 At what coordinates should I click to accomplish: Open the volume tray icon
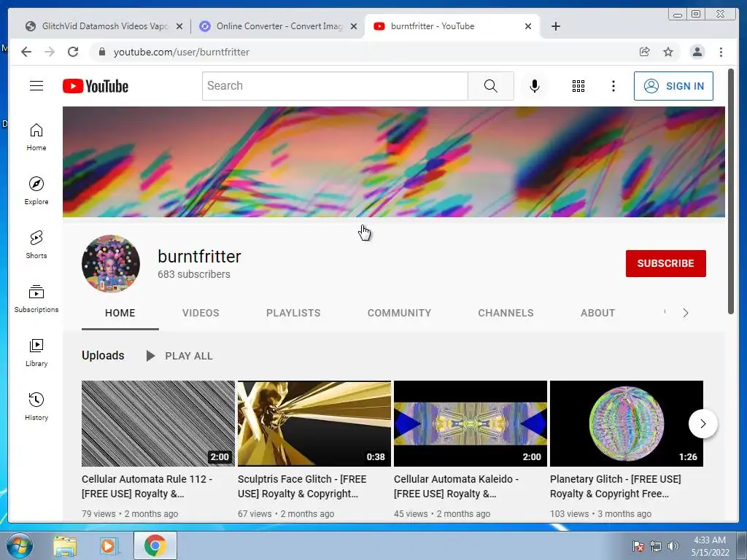(x=673, y=546)
